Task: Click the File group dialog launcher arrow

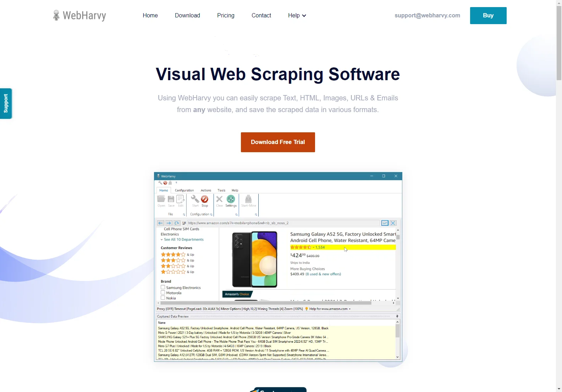Action: click(184, 214)
